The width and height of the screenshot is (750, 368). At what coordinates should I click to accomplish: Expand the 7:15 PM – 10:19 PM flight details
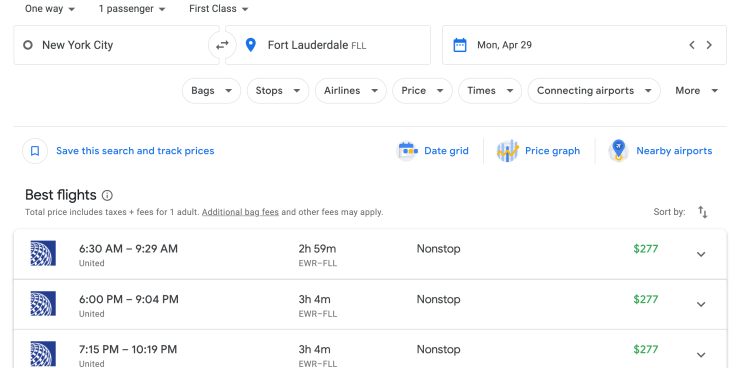point(701,355)
